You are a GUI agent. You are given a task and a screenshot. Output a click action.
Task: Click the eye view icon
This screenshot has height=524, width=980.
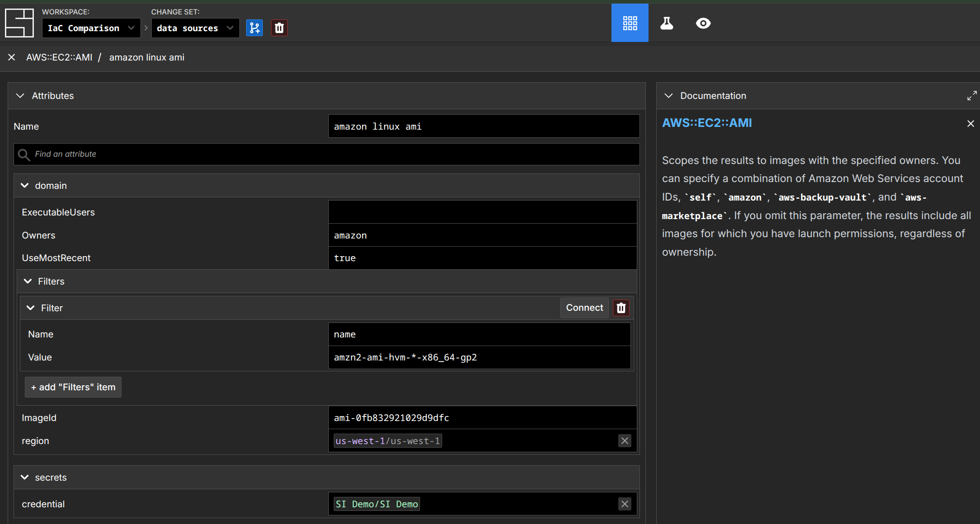coord(703,23)
